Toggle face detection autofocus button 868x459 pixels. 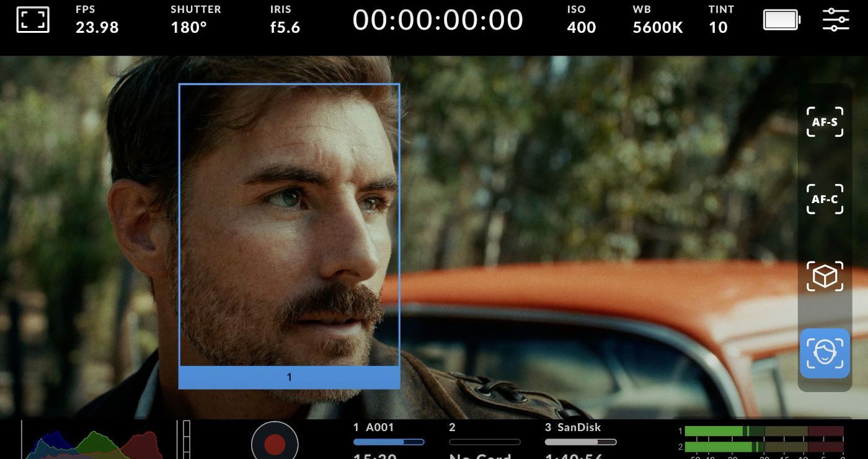(825, 353)
